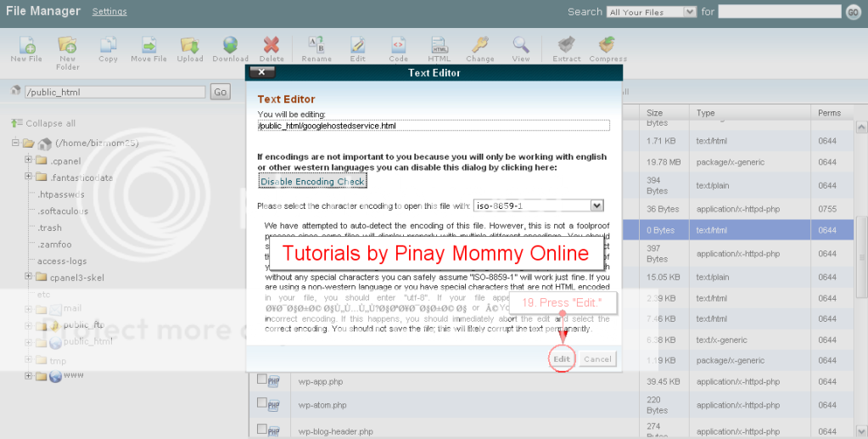
Task: Tick the checkbox beside wp-app.php
Action: tap(262, 380)
